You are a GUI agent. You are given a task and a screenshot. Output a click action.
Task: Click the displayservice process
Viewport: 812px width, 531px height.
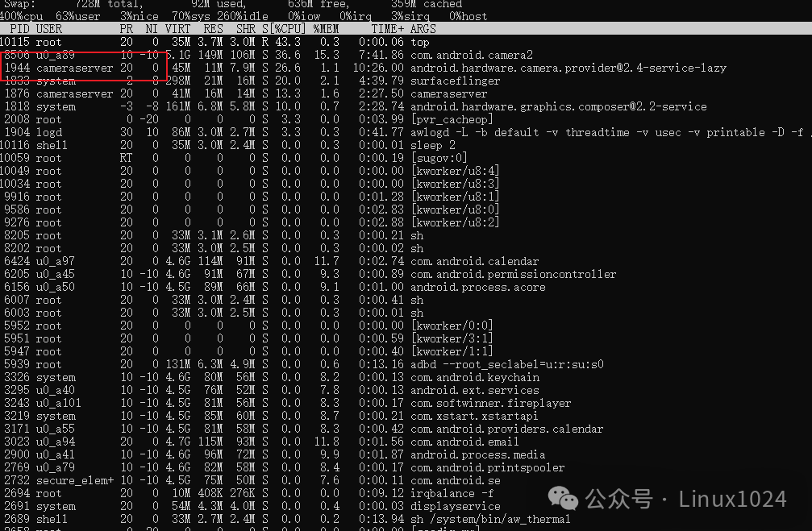[x=456, y=507]
